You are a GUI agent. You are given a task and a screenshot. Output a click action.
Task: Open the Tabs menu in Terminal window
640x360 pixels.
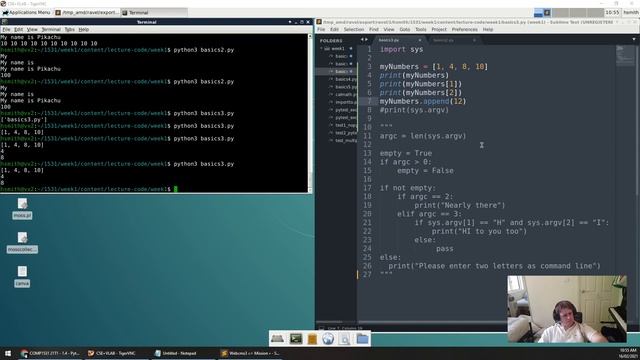pyautogui.click(x=69, y=29)
